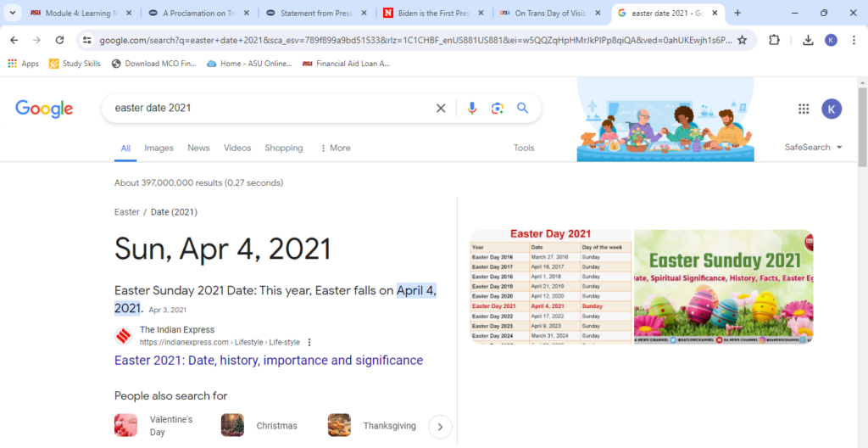Open Google account avatar K
Image resolution: width=868 pixels, height=448 pixels.
point(832,109)
